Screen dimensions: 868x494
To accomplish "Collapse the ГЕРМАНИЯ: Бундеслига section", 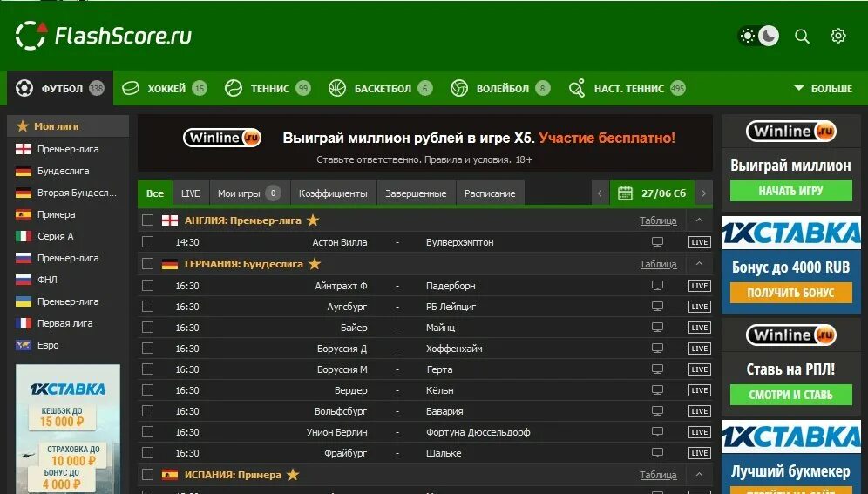I will click(699, 264).
